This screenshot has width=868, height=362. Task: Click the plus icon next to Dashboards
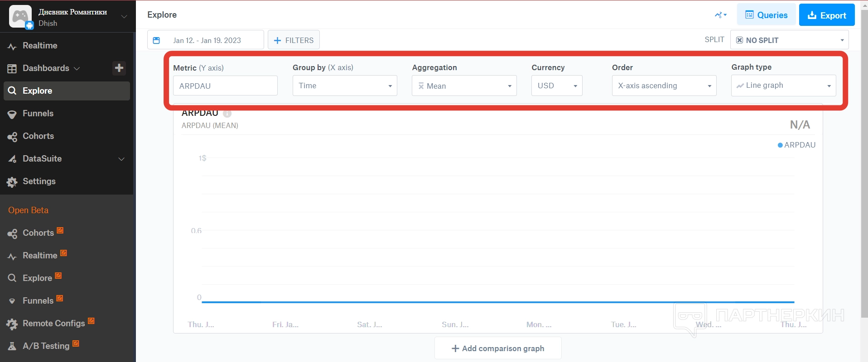[119, 68]
